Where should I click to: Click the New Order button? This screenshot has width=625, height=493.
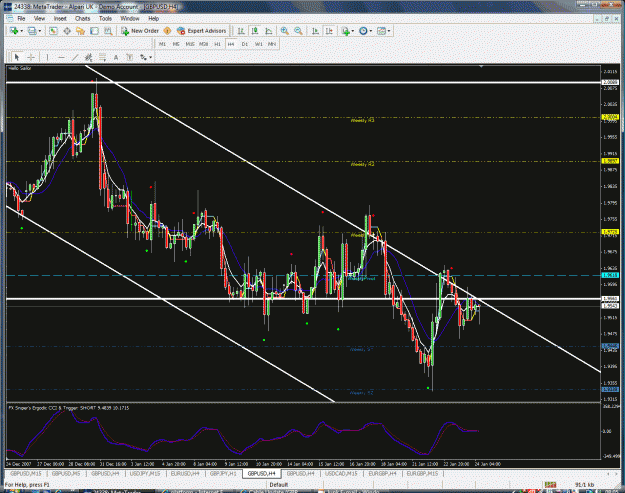[x=140, y=31]
